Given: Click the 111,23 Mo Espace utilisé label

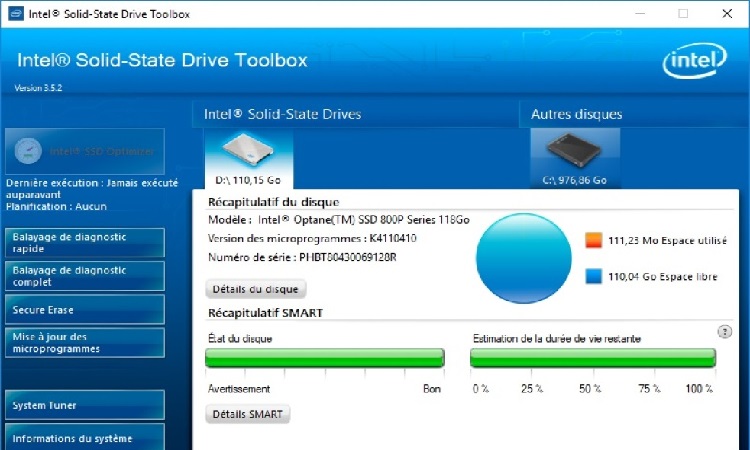Looking at the screenshot, I should (667, 241).
